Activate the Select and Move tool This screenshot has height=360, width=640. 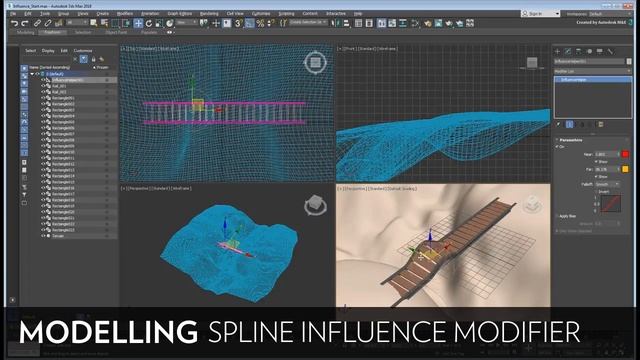tap(138, 23)
